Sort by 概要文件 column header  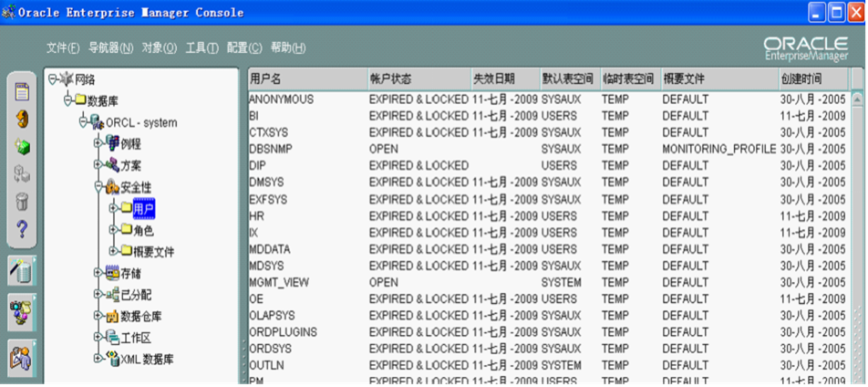tap(719, 78)
